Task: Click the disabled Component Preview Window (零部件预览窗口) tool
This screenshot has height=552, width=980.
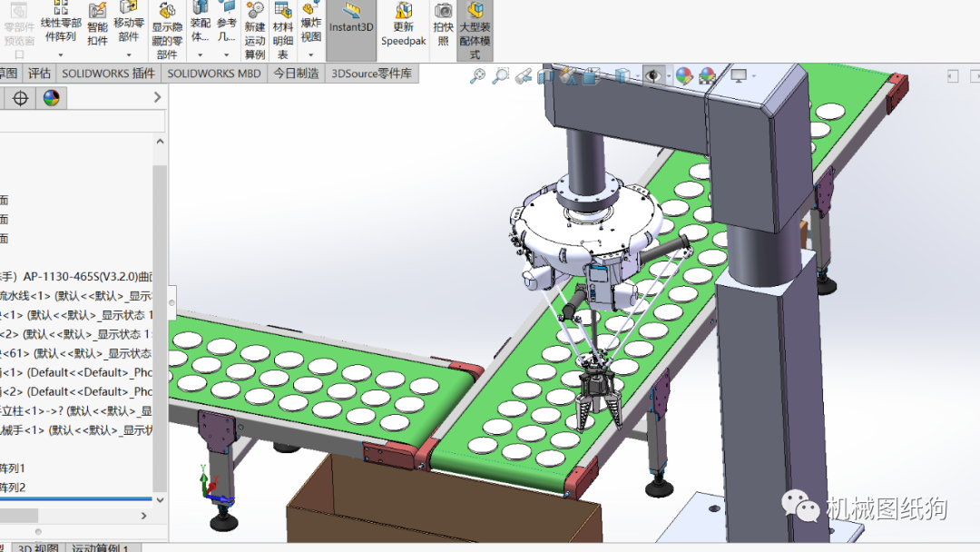Action: (19, 30)
